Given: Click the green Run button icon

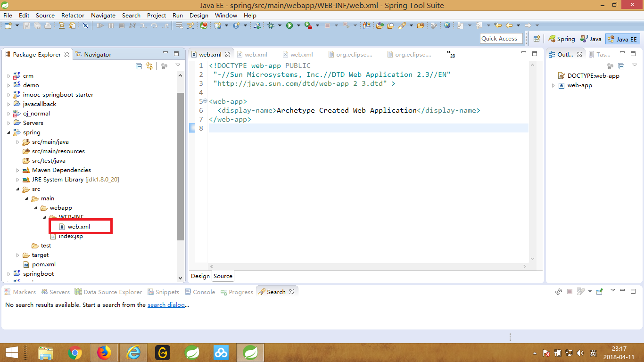Looking at the screenshot, I should coord(289,25).
